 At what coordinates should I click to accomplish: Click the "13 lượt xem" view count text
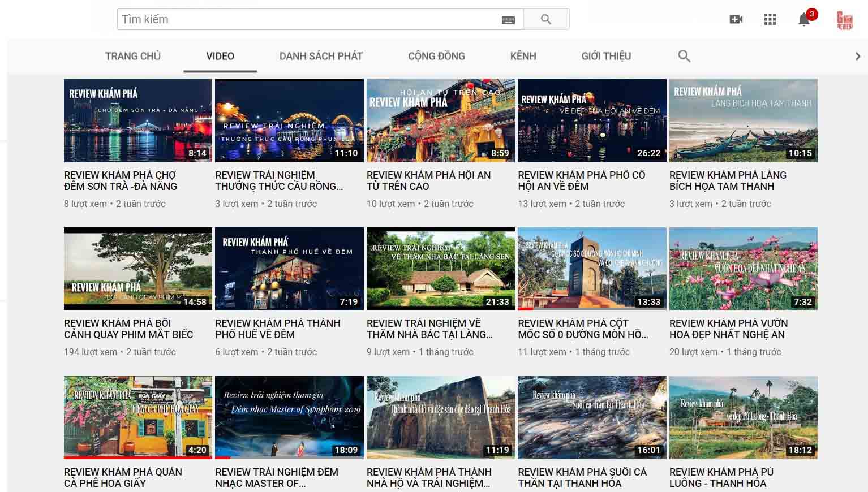542,204
